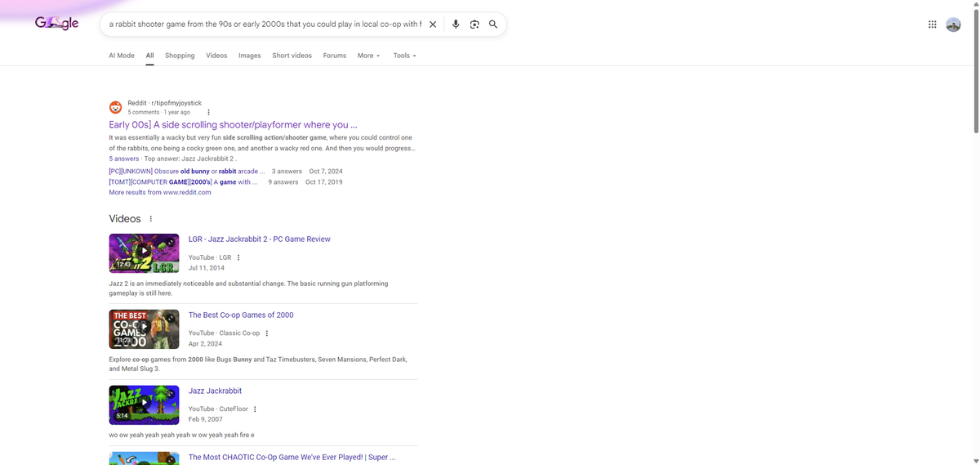Switch to the Short videos tab
Viewport: 980px width, 465px height.
click(x=292, y=56)
